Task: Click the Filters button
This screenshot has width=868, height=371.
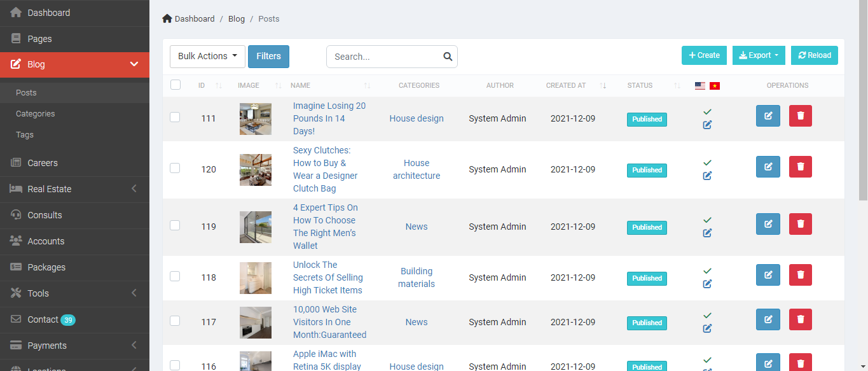Action: (x=268, y=56)
